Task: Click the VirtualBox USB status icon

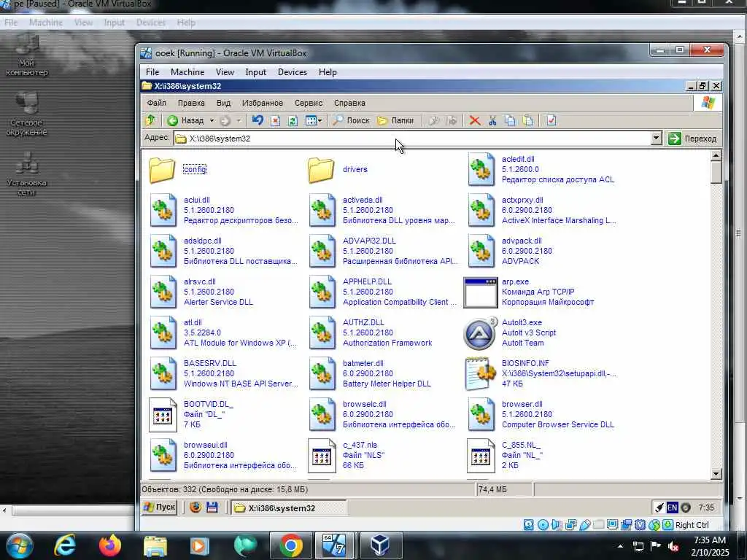Action: click(x=584, y=525)
